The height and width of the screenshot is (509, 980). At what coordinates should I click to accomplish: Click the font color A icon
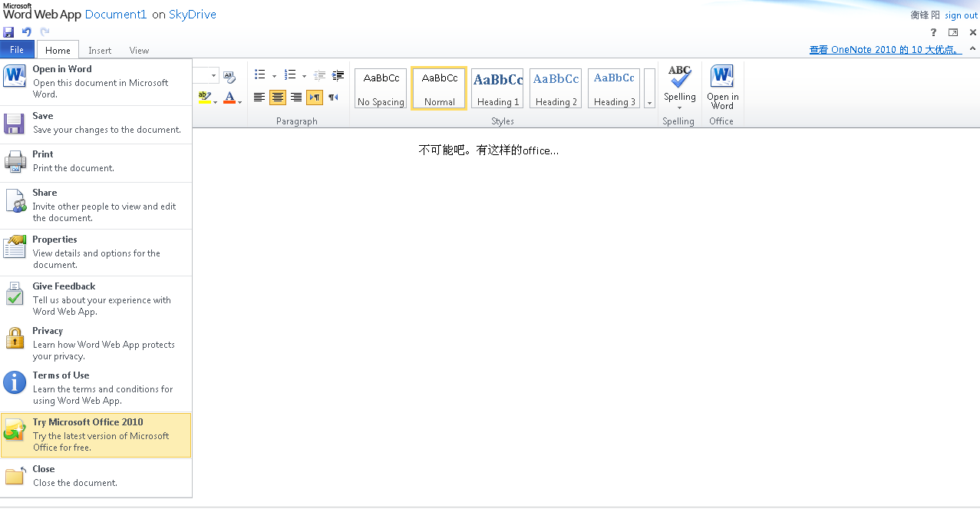coord(229,98)
